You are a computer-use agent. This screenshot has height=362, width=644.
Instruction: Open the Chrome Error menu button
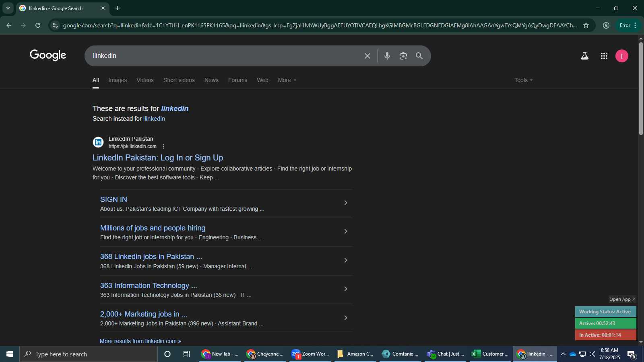[628, 25]
